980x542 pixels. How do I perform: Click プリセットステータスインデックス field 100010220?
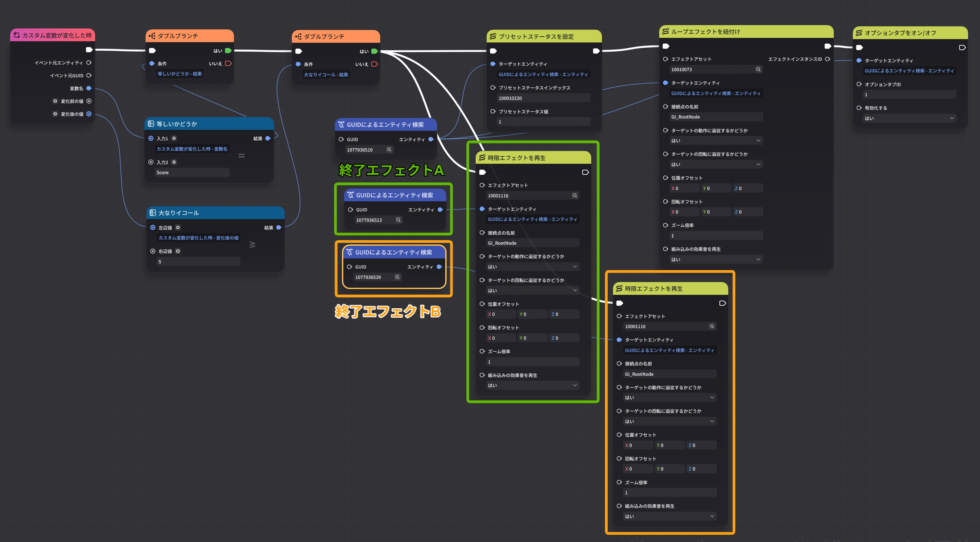click(x=543, y=98)
